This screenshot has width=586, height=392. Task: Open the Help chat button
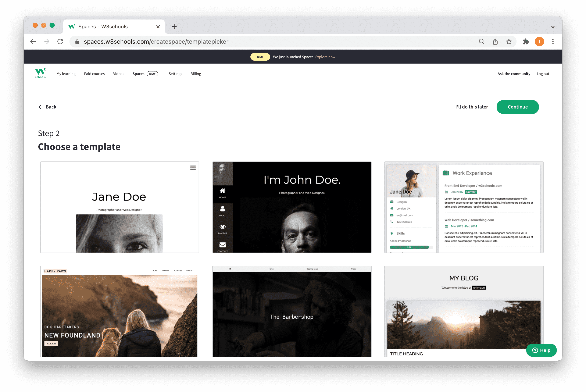[541, 350]
